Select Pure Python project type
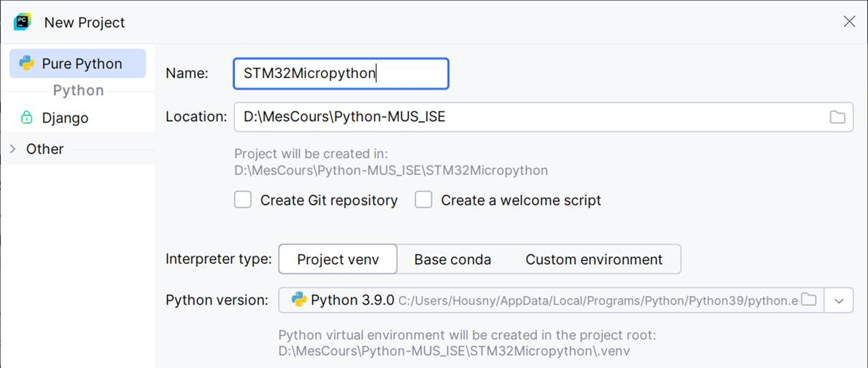Screen dimensions: 868x368 pos(77,63)
